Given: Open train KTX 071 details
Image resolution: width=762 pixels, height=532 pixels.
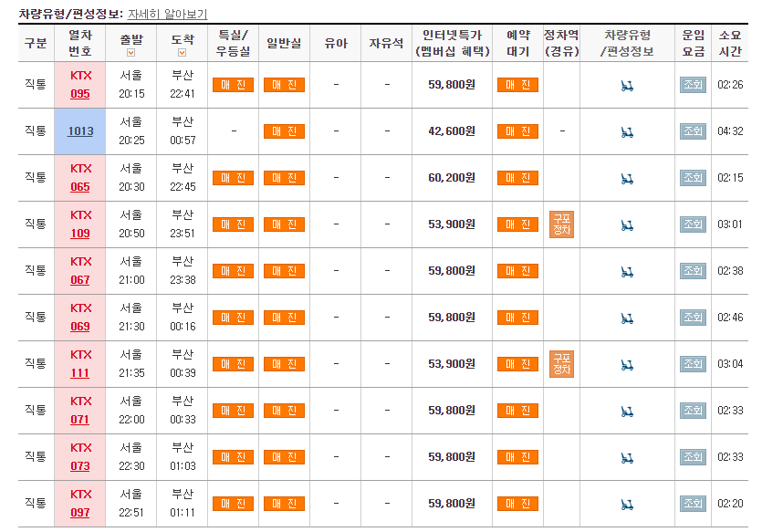Looking at the screenshot, I should 80,420.
